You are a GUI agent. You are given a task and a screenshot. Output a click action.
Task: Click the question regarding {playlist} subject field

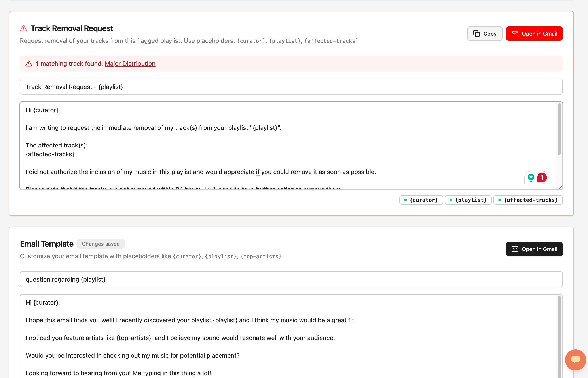291,279
